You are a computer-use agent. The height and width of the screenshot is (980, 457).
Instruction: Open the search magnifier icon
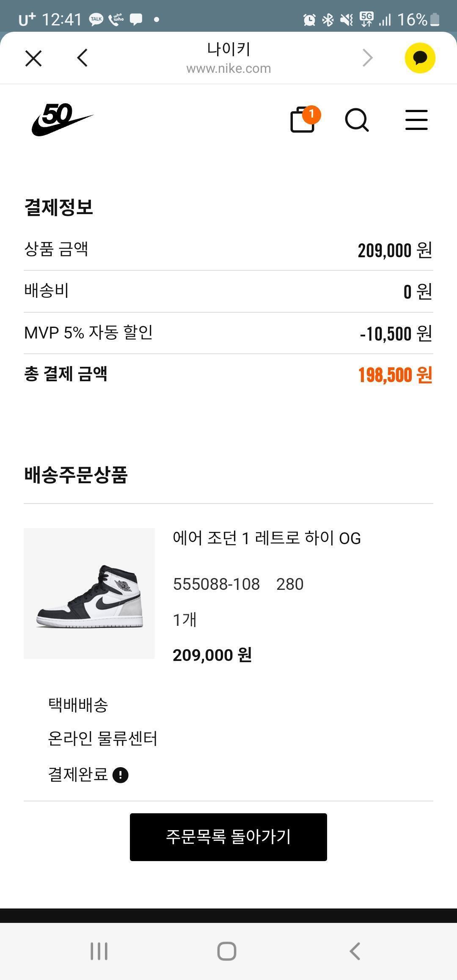[357, 120]
